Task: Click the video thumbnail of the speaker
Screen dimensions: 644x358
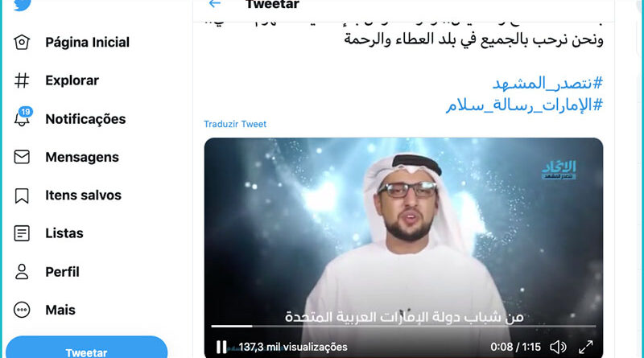Action: click(403, 230)
